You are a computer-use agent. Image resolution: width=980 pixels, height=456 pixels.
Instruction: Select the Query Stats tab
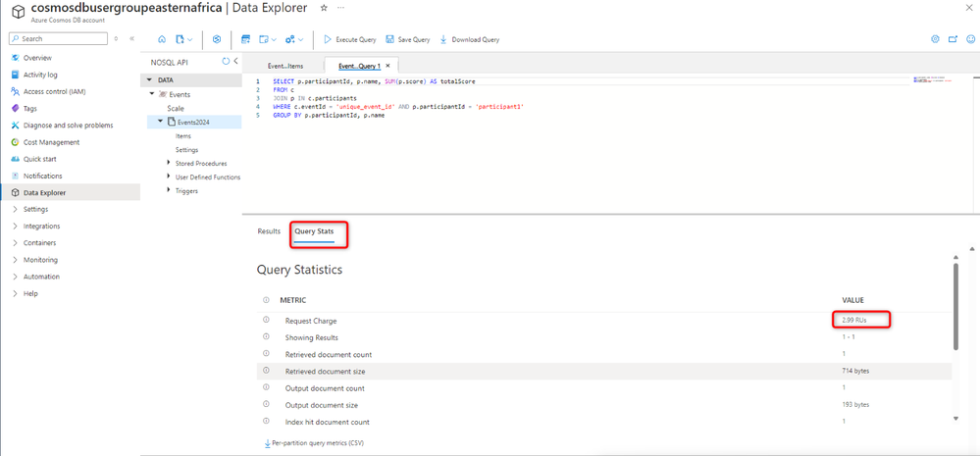click(314, 231)
